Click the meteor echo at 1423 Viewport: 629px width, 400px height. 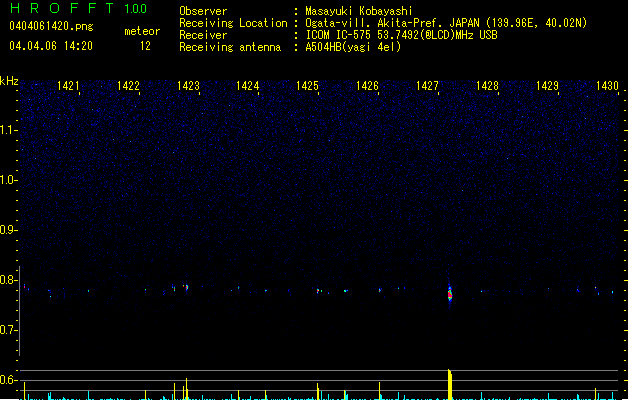point(186,287)
